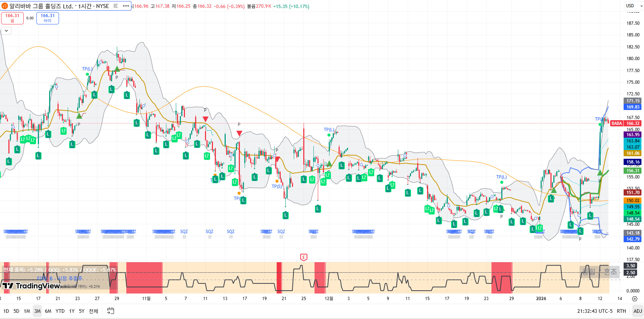Click the 161.06 yellow price label
Viewport: 644px width, 319px height.
pyautogui.click(x=633, y=153)
